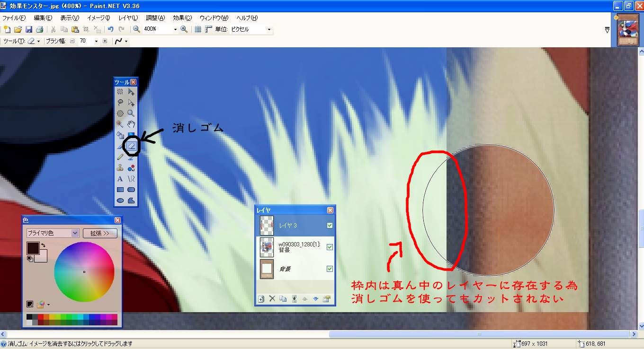This screenshot has width=644, height=349.
Task: Toggle the pixel grid toolbar button
Action: (x=198, y=29)
